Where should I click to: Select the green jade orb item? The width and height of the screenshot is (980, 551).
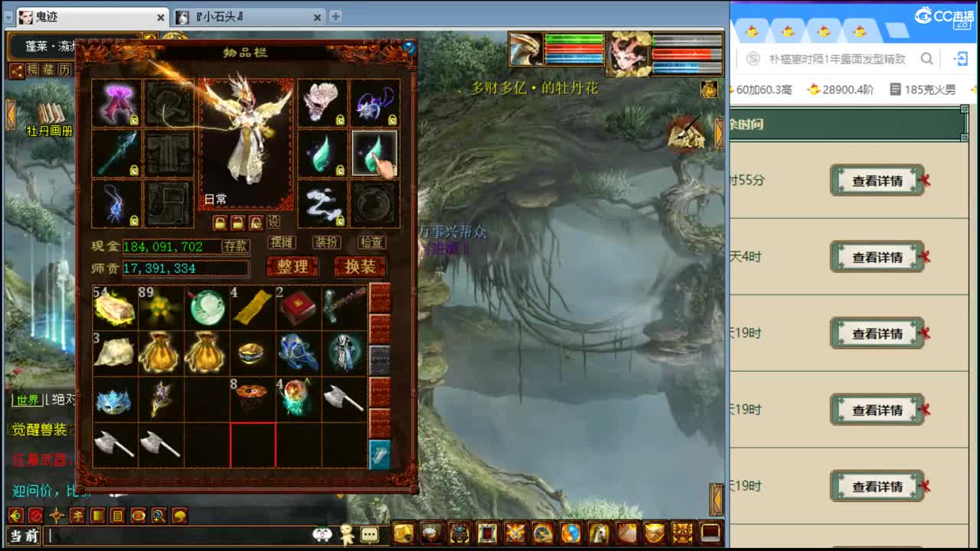pyautogui.click(x=207, y=308)
